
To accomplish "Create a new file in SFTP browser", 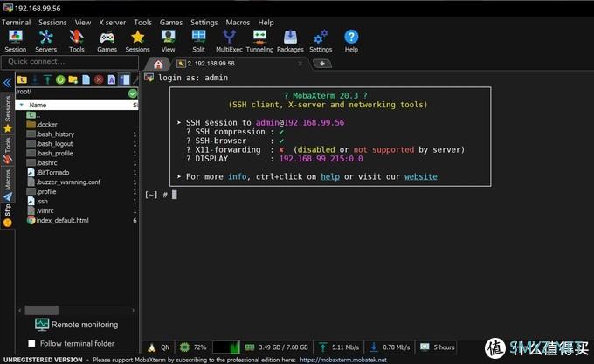I will click(86, 79).
